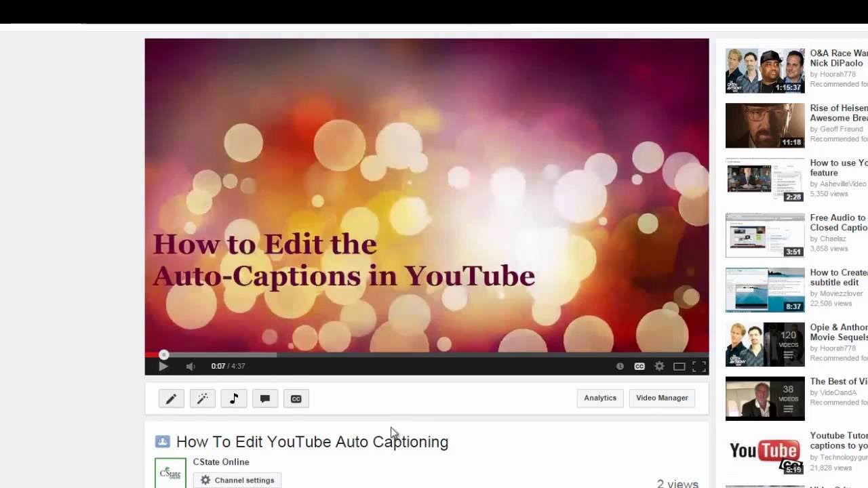868x488 pixels.
Task: Click the upload icon beside the video title
Action: [x=162, y=442]
